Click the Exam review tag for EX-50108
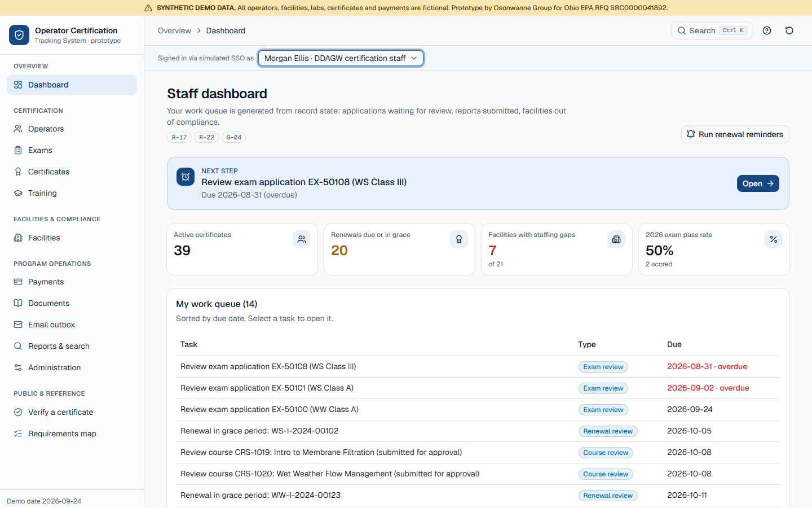The height and width of the screenshot is (508, 812). point(603,367)
